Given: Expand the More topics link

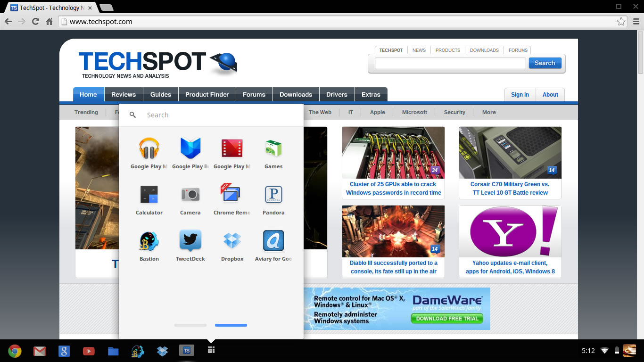Looking at the screenshot, I should (489, 112).
